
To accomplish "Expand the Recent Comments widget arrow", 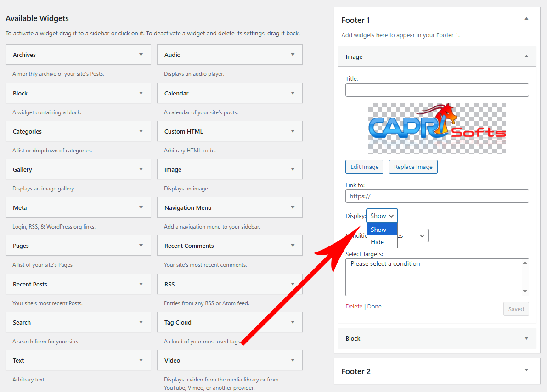I will [x=293, y=246].
